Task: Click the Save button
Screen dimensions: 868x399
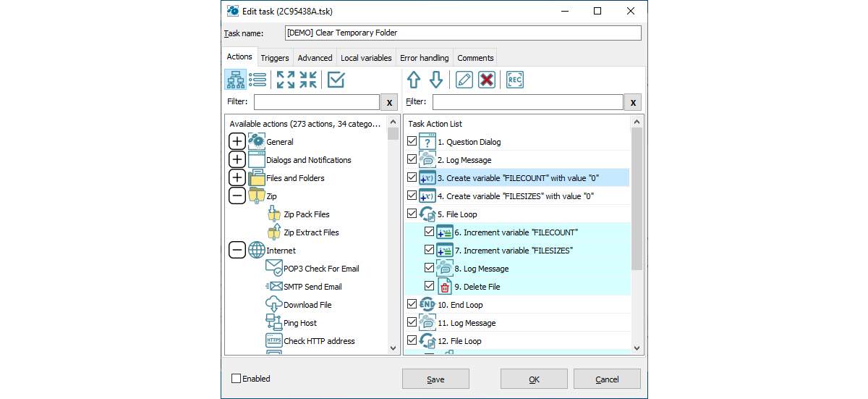Action: (435, 379)
